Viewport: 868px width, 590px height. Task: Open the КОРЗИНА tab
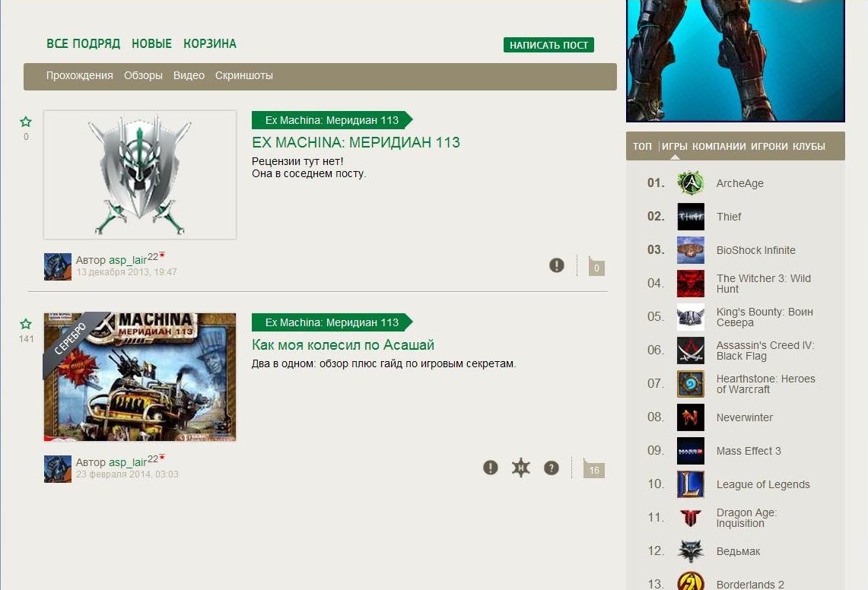tap(210, 44)
